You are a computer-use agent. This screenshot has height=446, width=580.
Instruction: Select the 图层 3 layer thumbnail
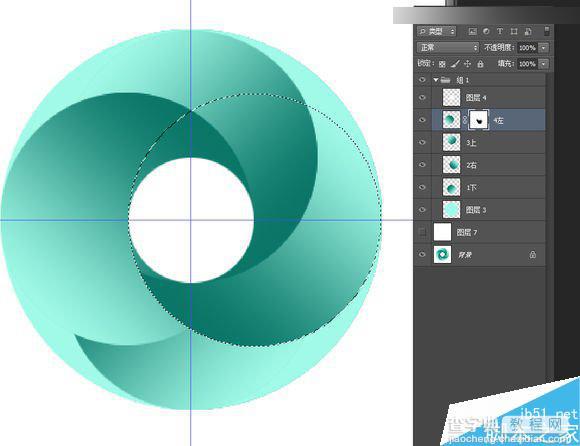pyautogui.click(x=451, y=210)
